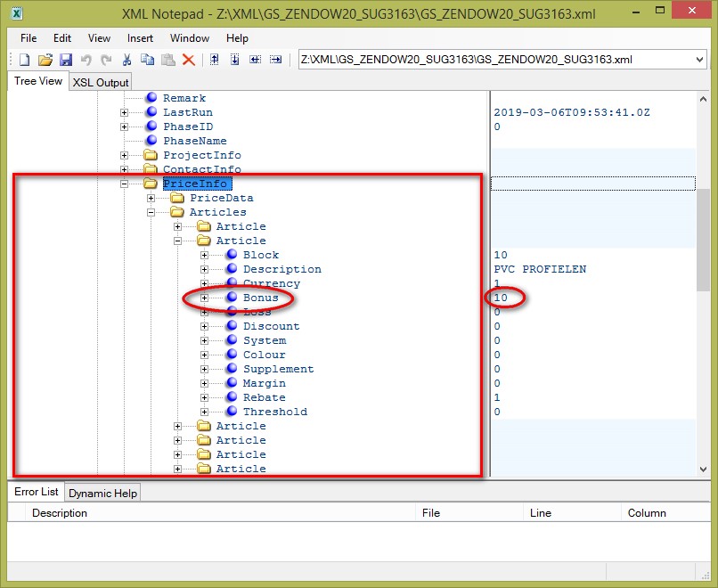Viewport: 718px width, 588px height.
Task: Click the XML Notepad app icon in title bar
Action: click(17, 13)
